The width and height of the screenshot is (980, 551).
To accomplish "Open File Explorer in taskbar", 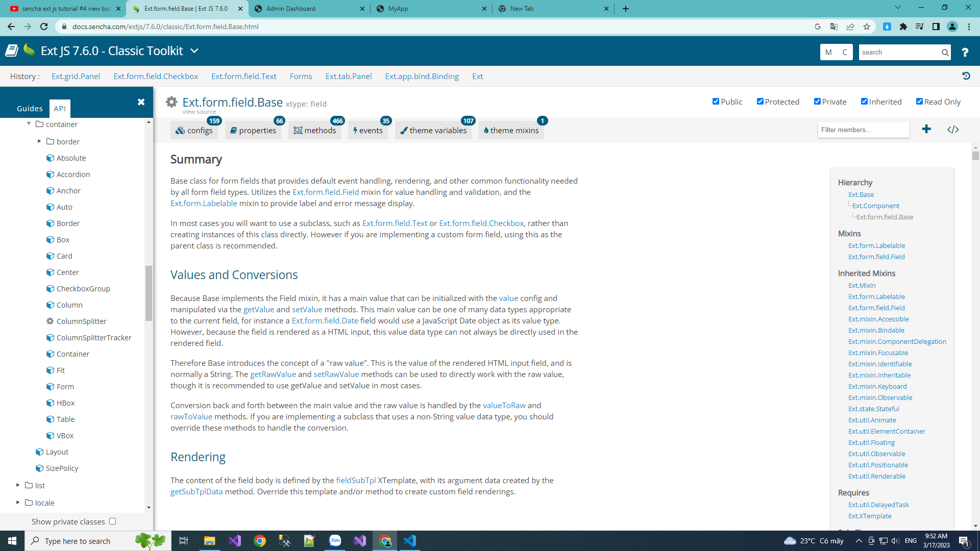I will pyautogui.click(x=210, y=541).
